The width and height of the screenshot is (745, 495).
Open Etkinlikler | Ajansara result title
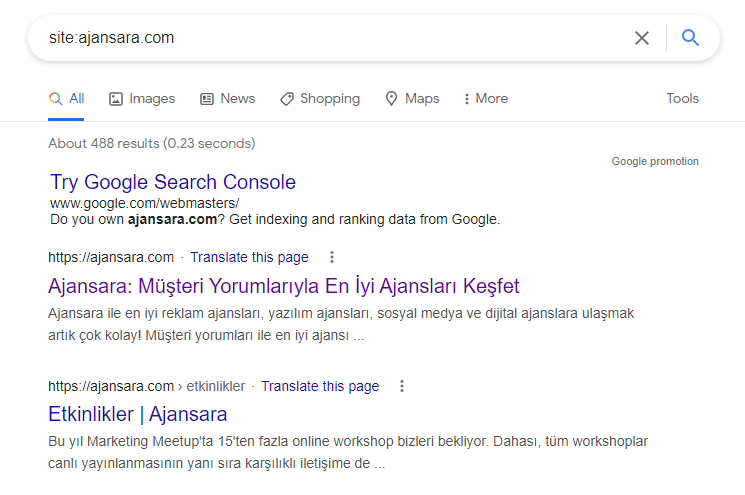pyautogui.click(x=138, y=414)
